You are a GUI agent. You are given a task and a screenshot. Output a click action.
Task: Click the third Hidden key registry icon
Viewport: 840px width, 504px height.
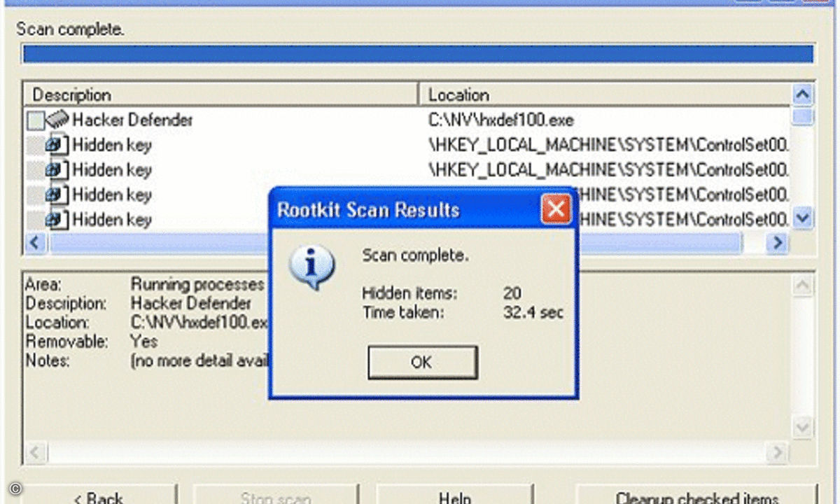pos(57,195)
